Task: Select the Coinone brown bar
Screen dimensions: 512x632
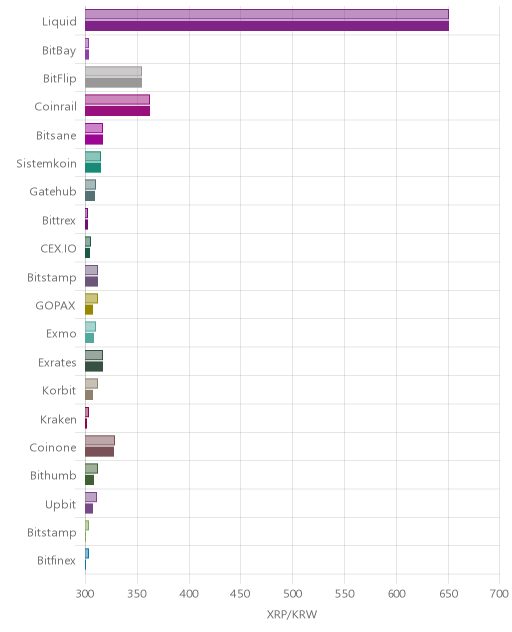Action: click(x=100, y=452)
